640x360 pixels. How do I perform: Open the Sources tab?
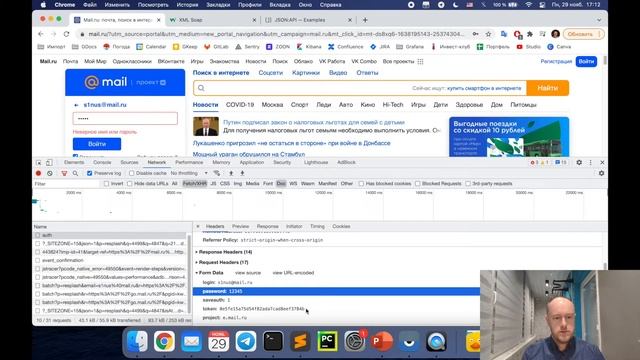point(129,162)
